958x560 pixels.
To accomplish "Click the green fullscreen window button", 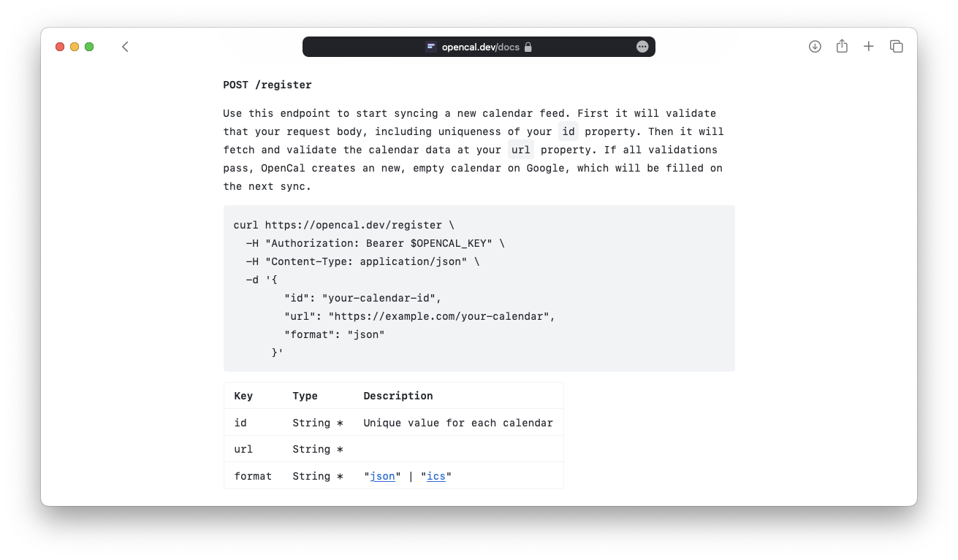I will pyautogui.click(x=89, y=47).
